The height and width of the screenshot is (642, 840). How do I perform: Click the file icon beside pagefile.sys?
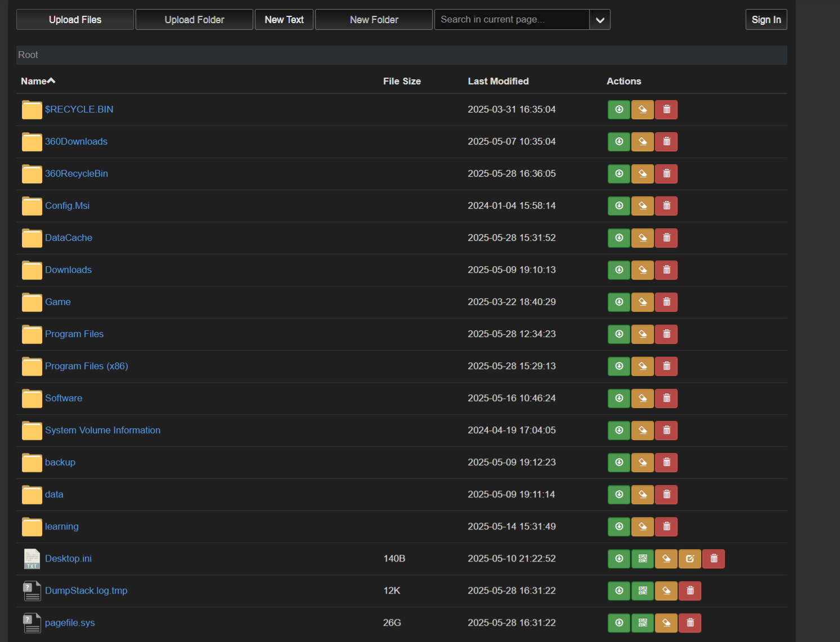point(32,623)
